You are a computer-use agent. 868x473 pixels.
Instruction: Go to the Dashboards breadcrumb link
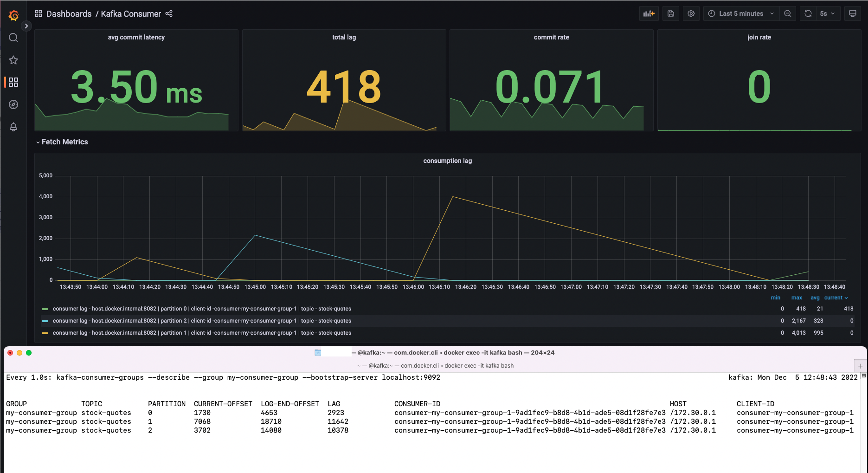tap(69, 14)
